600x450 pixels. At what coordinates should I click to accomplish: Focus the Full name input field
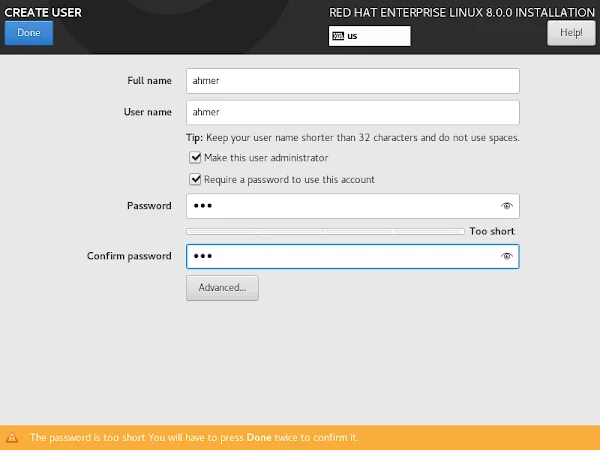(x=352, y=81)
